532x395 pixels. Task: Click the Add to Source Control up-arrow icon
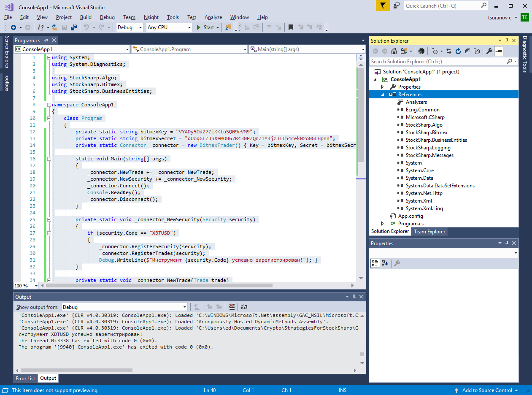(456, 390)
